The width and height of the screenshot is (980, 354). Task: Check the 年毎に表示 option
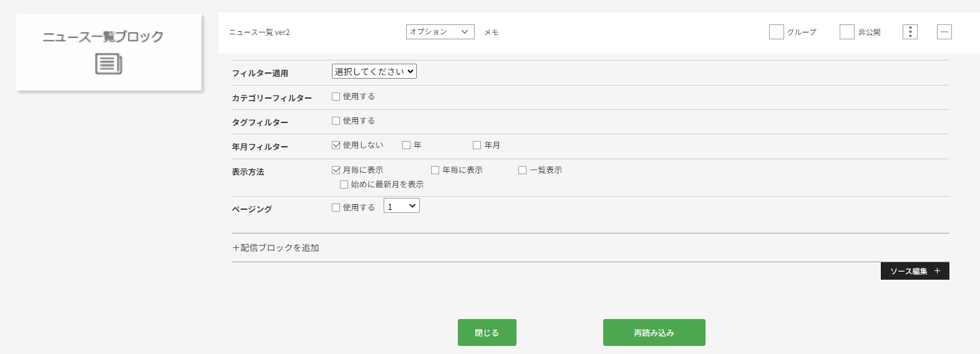point(435,170)
